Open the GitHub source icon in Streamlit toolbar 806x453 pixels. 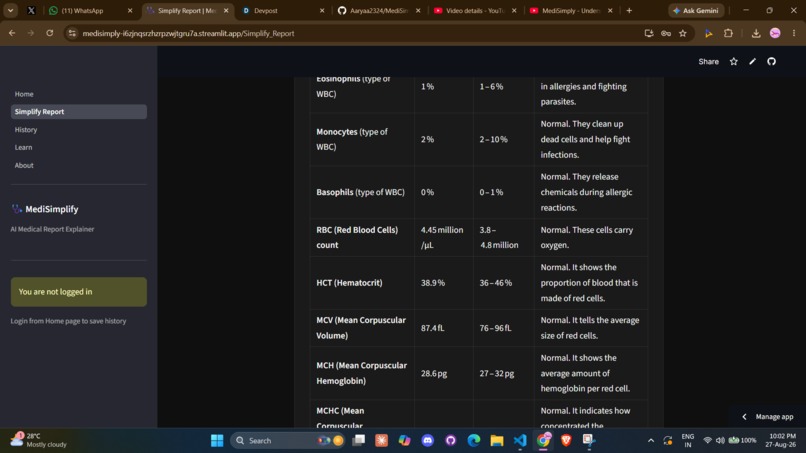coord(772,61)
